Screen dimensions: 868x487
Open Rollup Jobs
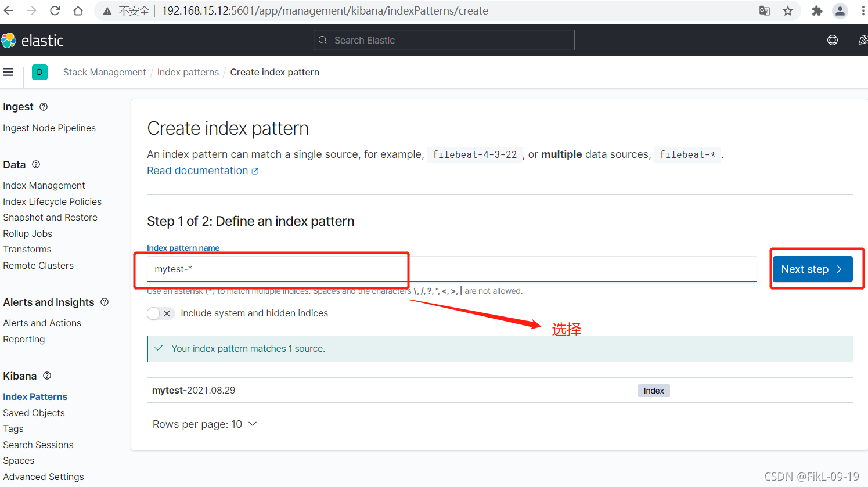click(27, 233)
